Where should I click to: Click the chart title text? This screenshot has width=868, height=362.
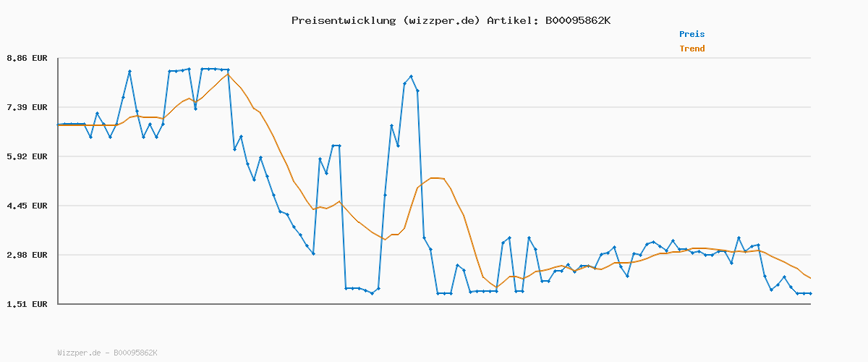[x=451, y=20]
